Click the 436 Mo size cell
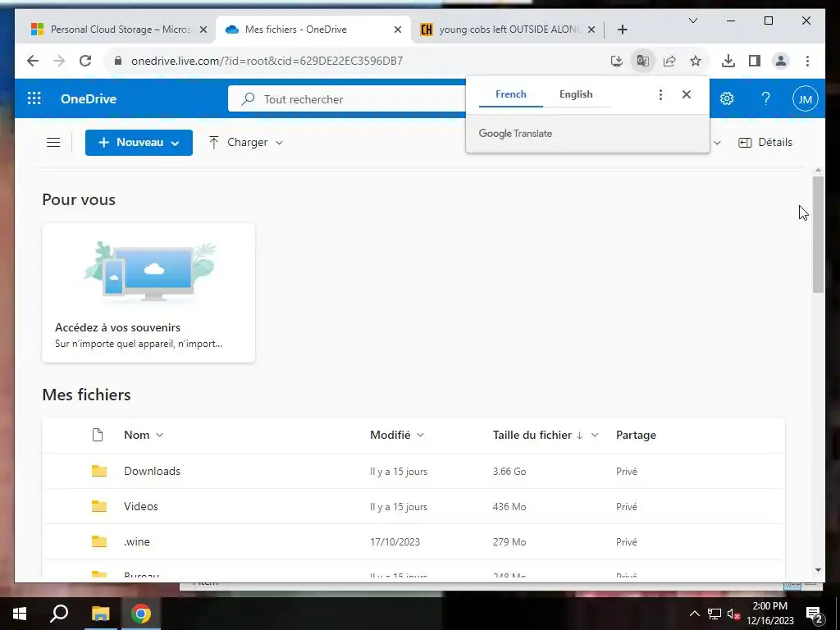Image resolution: width=840 pixels, height=630 pixels. tap(509, 507)
